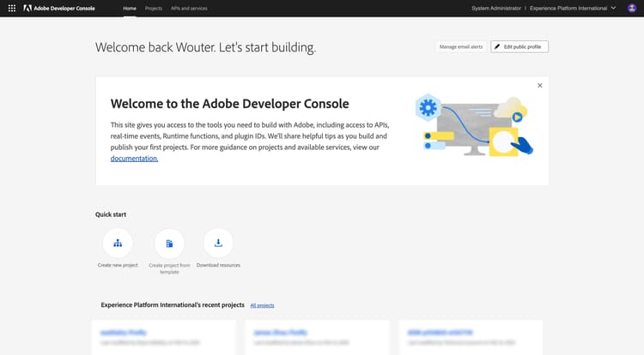This screenshot has width=644, height=355.
Task: Click the Create project from template icon
Action: [x=169, y=243]
